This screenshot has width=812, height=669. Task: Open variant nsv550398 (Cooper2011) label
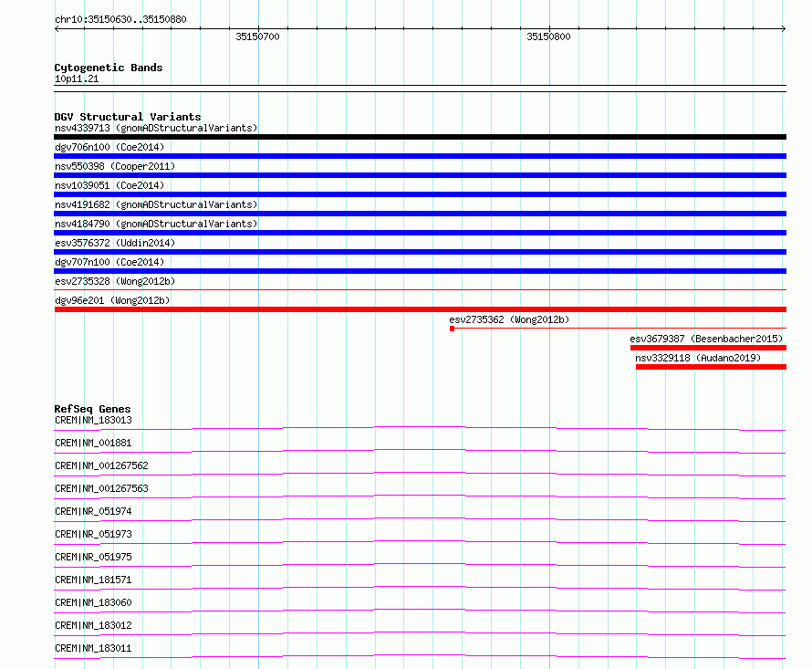point(115,166)
